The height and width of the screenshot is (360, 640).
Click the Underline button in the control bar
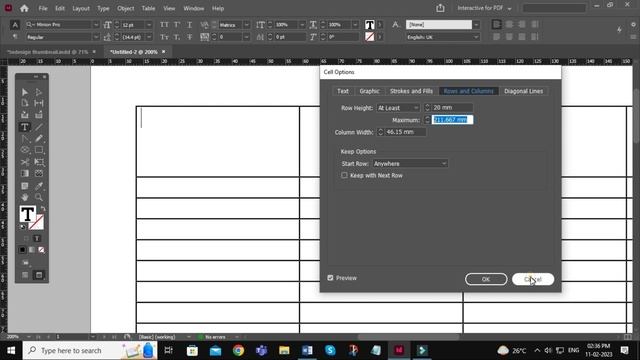189,25
